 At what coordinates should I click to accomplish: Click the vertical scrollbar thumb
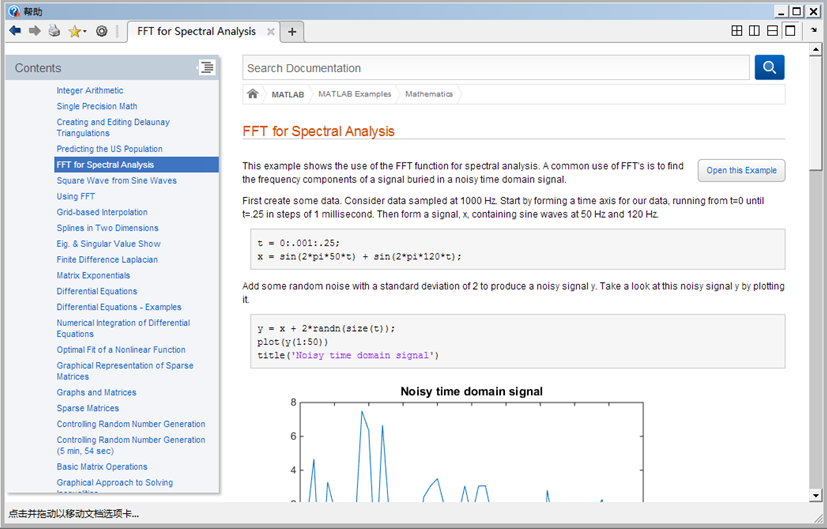point(815,113)
